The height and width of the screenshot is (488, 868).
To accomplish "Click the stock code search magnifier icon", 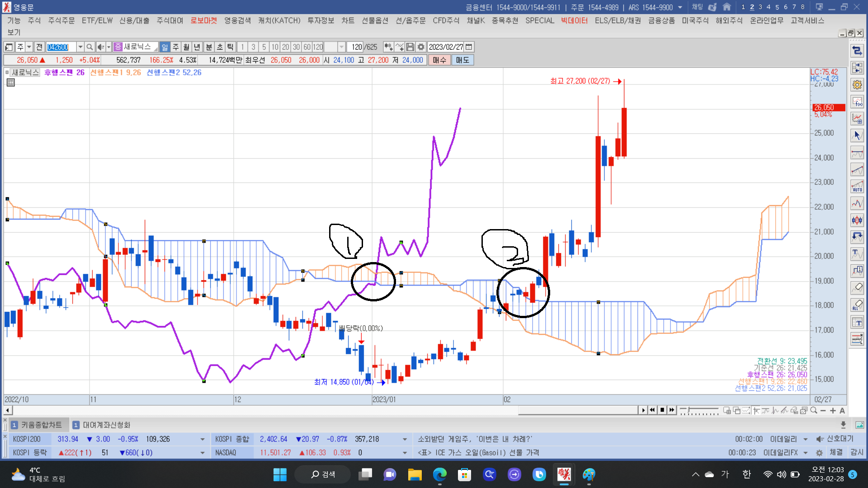I will (90, 47).
